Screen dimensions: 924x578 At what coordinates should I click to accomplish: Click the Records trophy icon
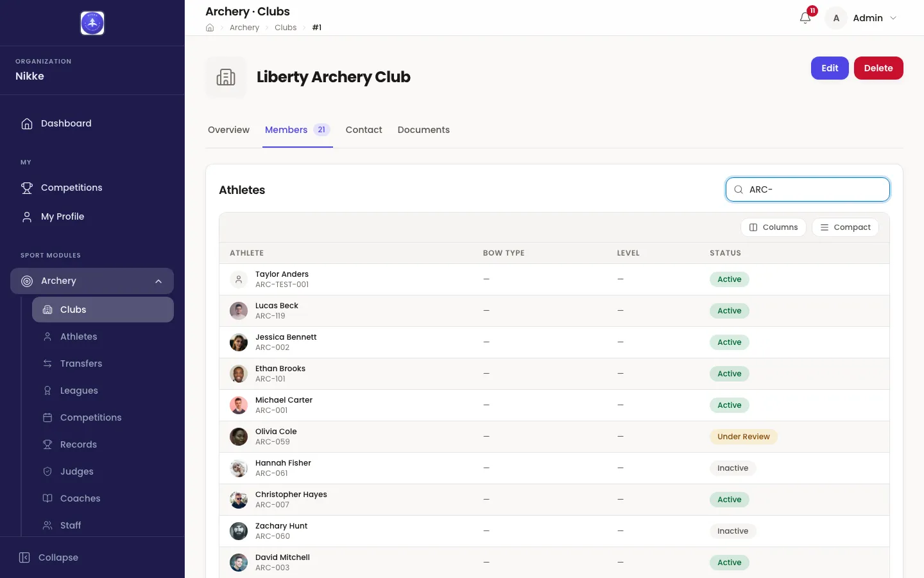pos(47,444)
